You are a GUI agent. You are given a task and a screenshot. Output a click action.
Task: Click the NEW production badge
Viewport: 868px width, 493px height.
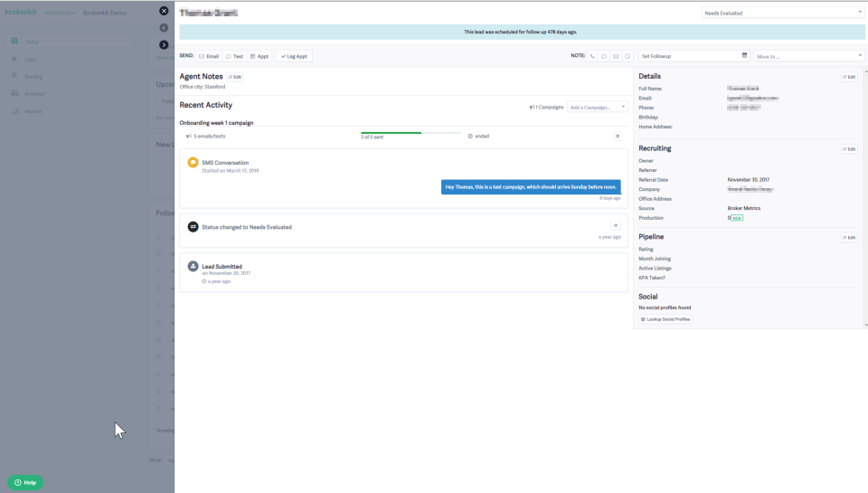[737, 218]
